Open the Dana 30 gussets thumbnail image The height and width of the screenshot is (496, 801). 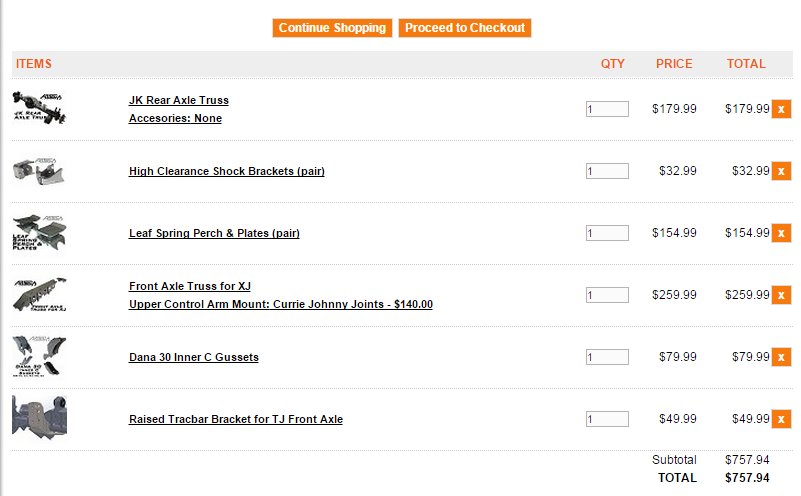(40, 356)
